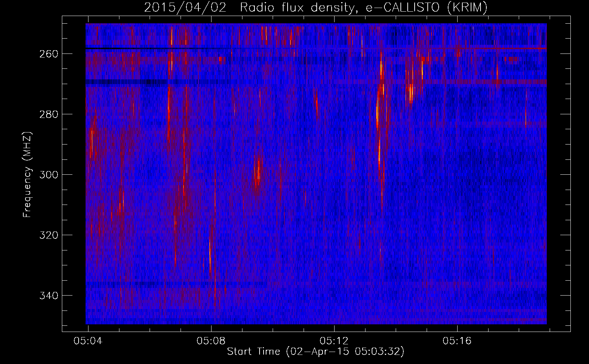The image size is (589, 364).
Task: Click the 05:08 time tick label
Action: 211,341
